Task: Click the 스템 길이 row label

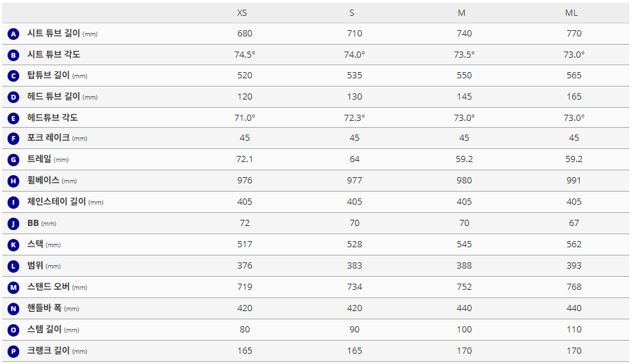Action: [x=46, y=330]
